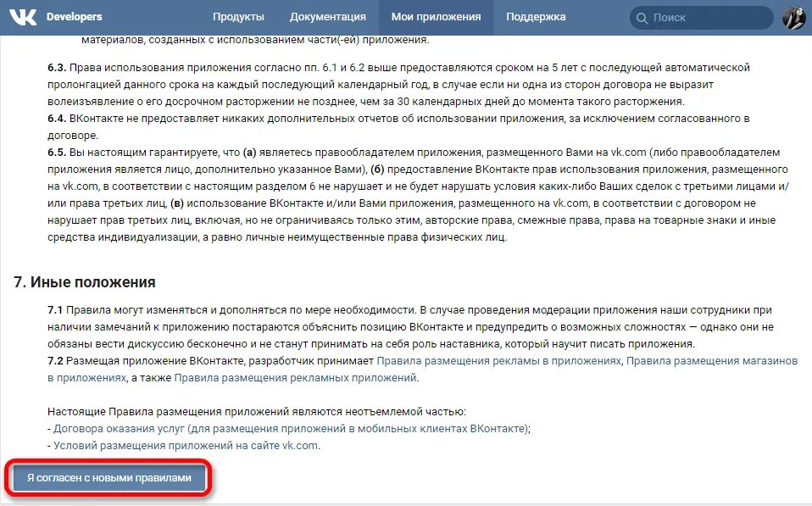The width and height of the screenshot is (812, 506).
Task: Open Правила размещения рекламы в приложениях link
Action: [x=498, y=361]
